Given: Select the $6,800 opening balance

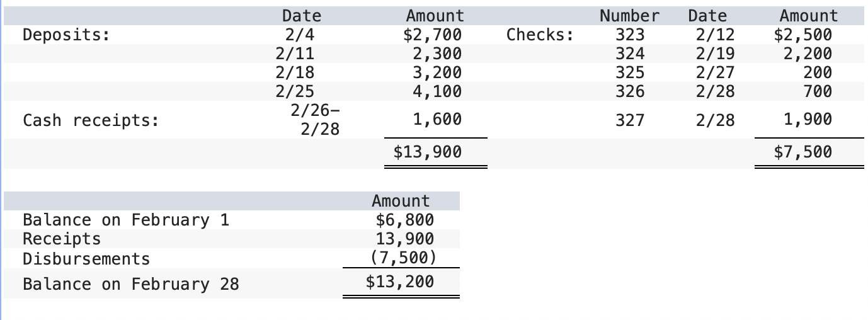Looking at the screenshot, I should pos(404,220).
